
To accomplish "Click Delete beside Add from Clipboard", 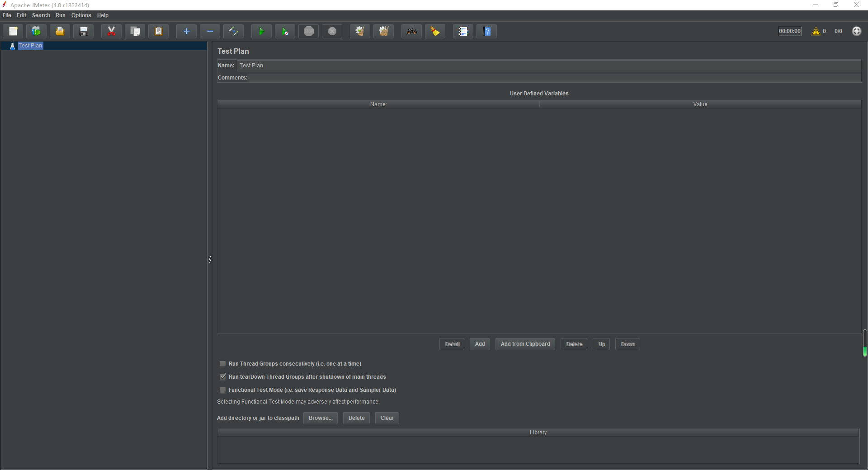I will pyautogui.click(x=574, y=344).
